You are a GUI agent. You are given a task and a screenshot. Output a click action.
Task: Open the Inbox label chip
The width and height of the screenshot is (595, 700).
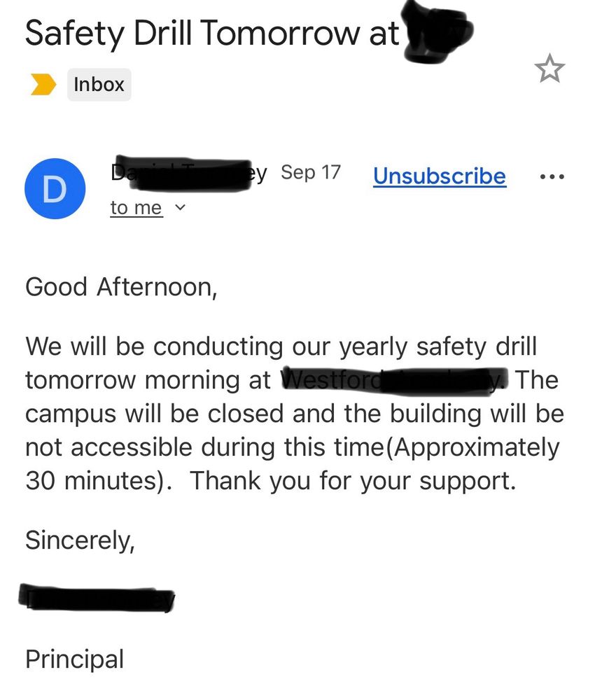tap(99, 85)
